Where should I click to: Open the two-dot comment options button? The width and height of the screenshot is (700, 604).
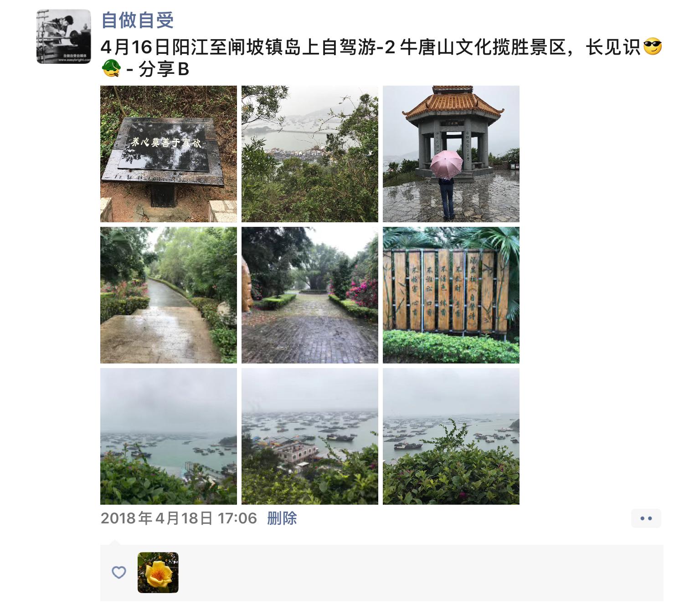646,518
